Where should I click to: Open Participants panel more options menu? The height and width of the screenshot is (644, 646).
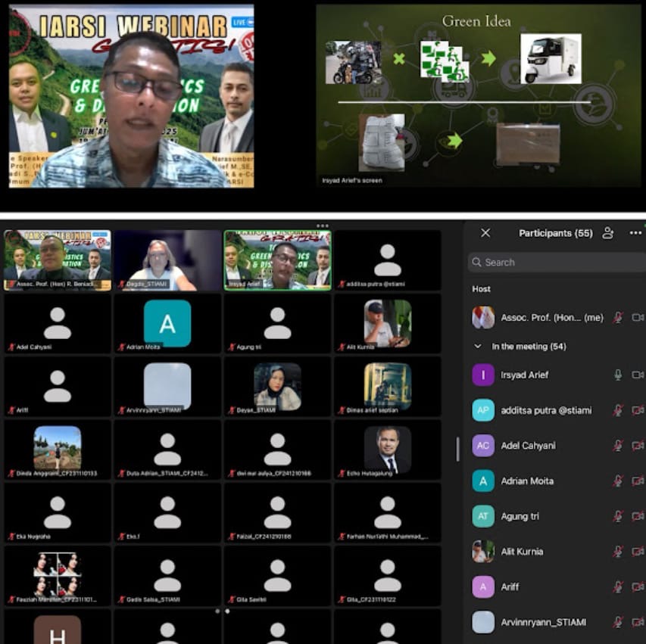(x=635, y=233)
